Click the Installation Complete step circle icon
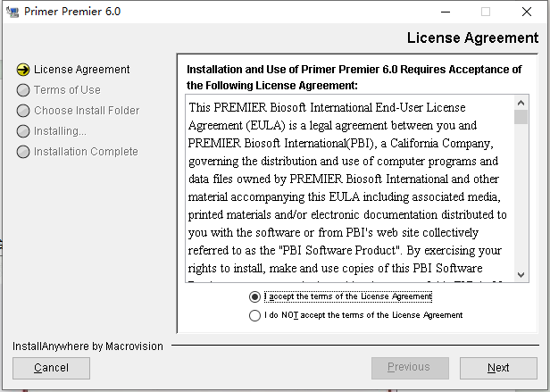 (x=23, y=152)
